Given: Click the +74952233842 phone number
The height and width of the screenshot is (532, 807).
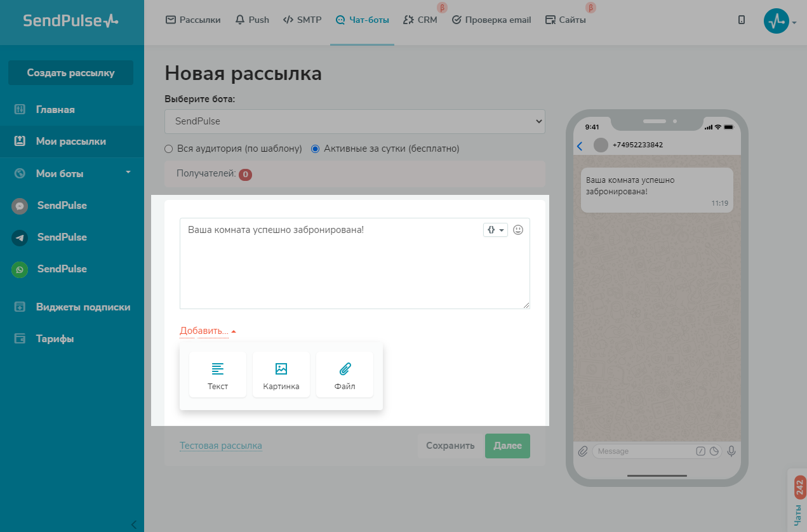Looking at the screenshot, I should coord(637,145).
